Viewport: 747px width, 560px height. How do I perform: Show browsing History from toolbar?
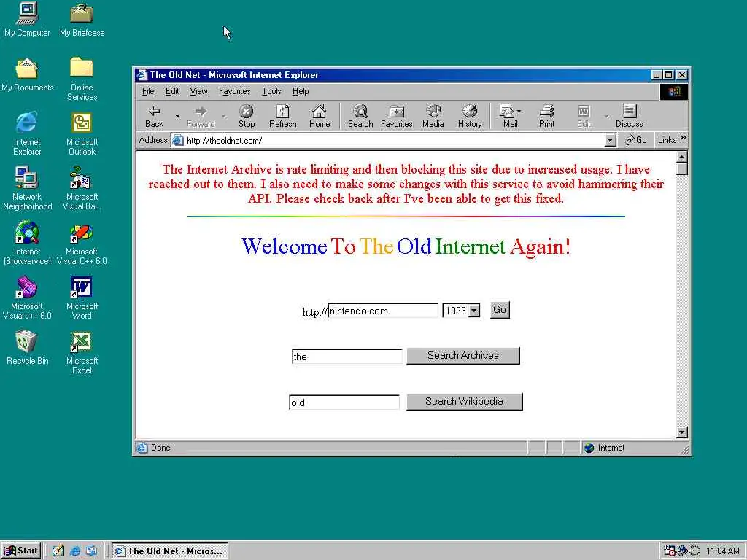pyautogui.click(x=470, y=117)
